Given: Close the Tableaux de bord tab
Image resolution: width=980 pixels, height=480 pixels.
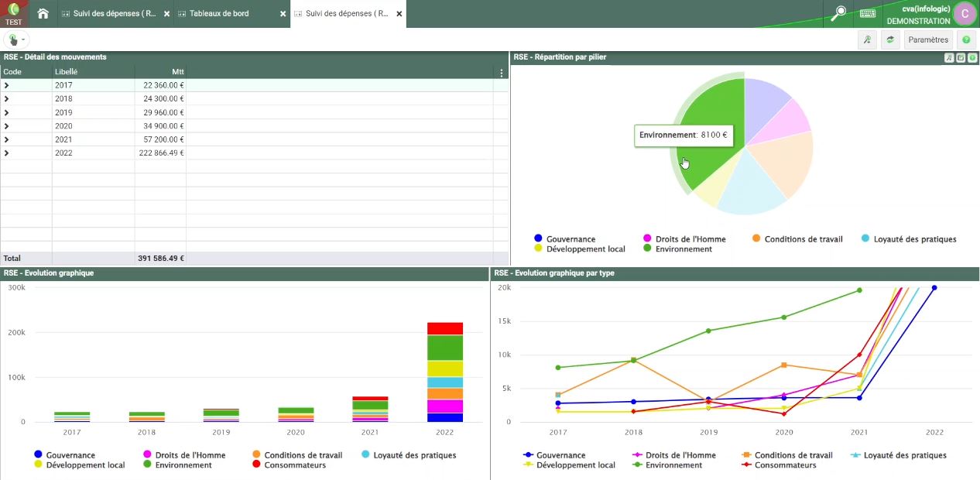Looking at the screenshot, I should pos(283,14).
